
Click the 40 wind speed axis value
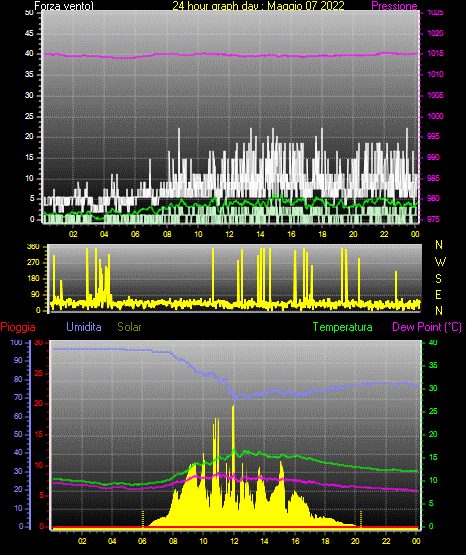[x=29, y=53]
